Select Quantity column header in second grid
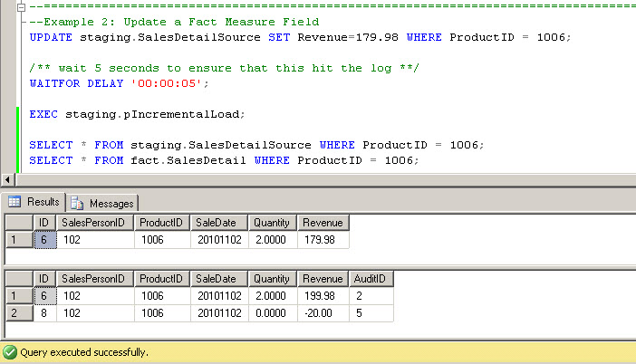This screenshot has height=364, width=636. coord(272,279)
